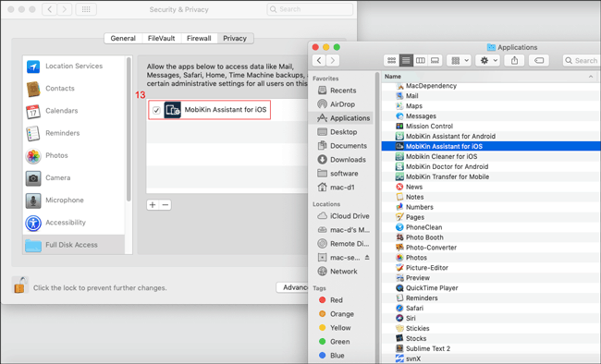
Task: Go forward in the Finder window
Action: click(x=333, y=60)
